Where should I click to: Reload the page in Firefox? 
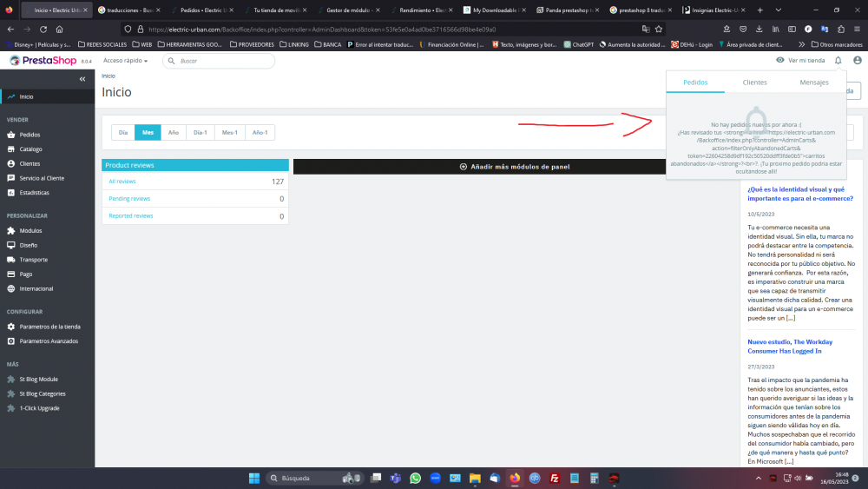[43, 30]
